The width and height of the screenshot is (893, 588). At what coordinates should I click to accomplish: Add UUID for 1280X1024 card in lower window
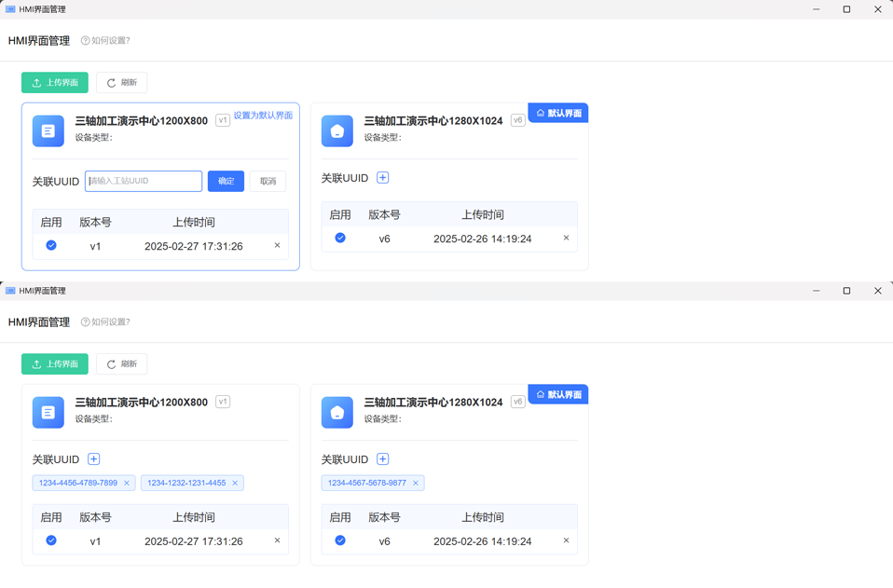pyautogui.click(x=382, y=459)
